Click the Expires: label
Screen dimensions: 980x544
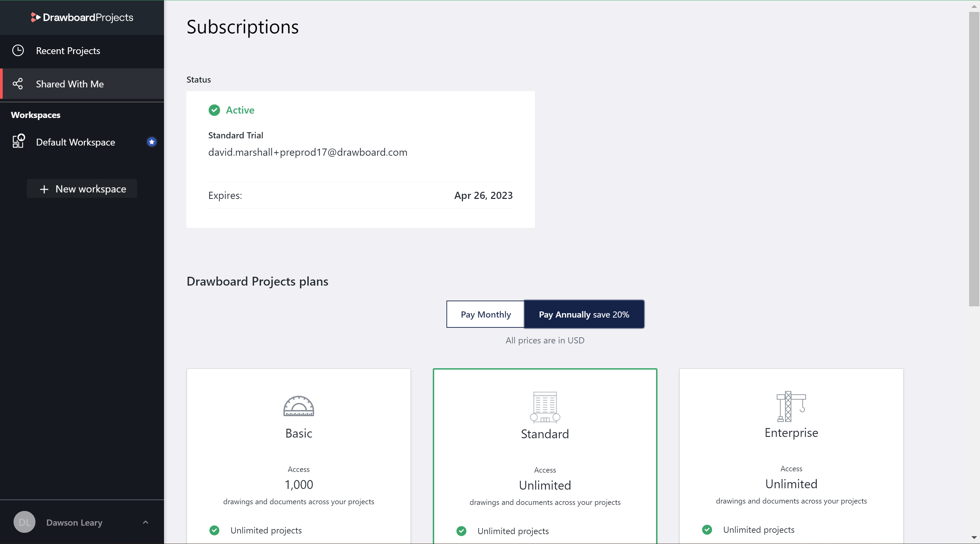pyautogui.click(x=225, y=195)
